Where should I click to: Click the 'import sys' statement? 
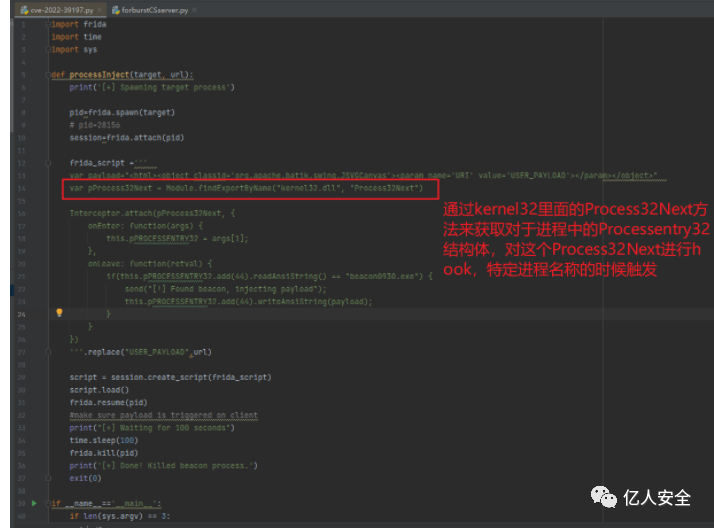[x=74, y=50]
